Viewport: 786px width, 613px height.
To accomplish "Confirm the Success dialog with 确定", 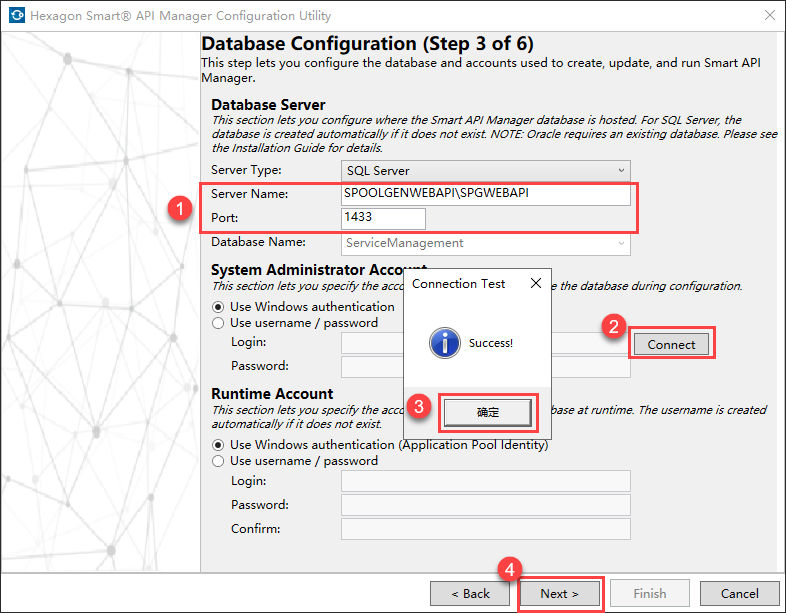I will pyautogui.click(x=488, y=411).
